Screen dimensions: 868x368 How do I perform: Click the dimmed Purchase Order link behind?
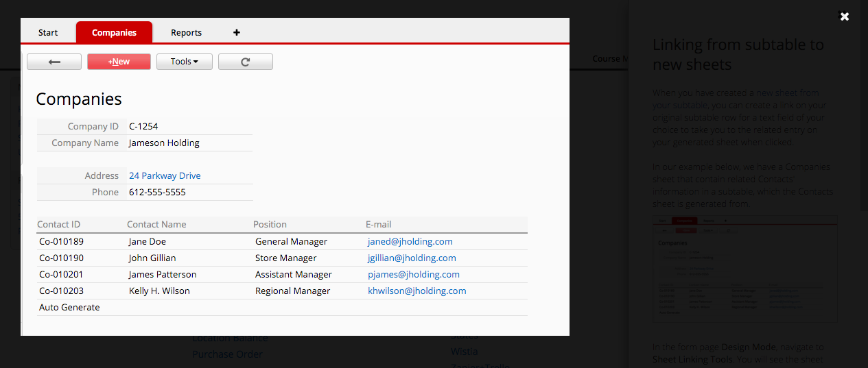(x=227, y=354)
